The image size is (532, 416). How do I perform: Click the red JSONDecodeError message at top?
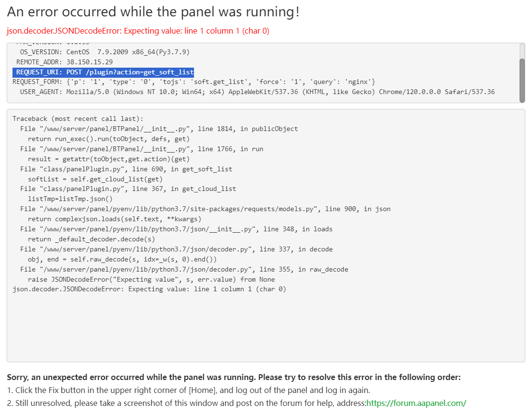coord(138,31)
